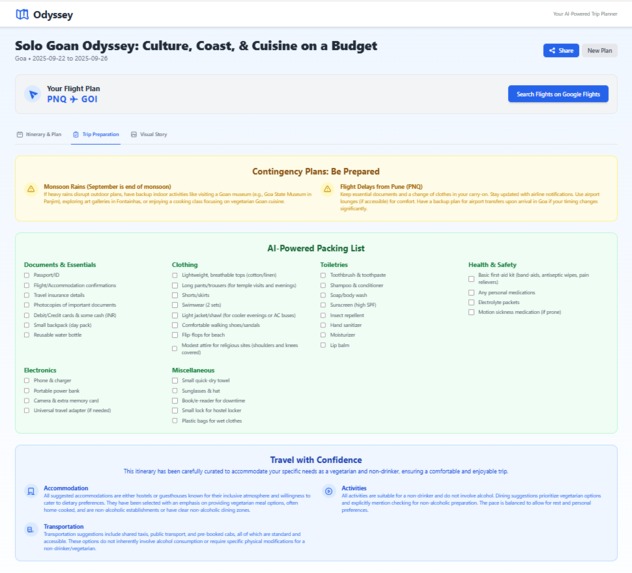Tick the Shorts/skirts checkbox

(x=175, y=295)
